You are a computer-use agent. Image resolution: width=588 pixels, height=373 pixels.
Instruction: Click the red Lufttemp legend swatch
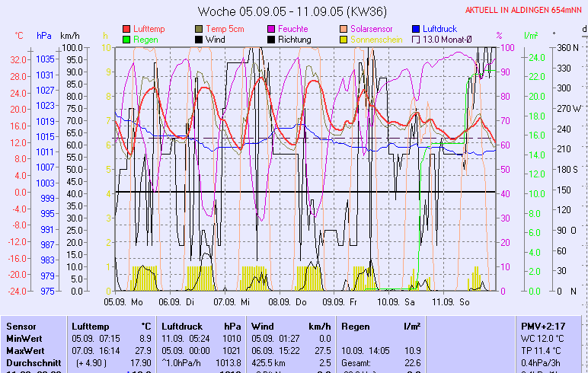(x=126, y=28)
